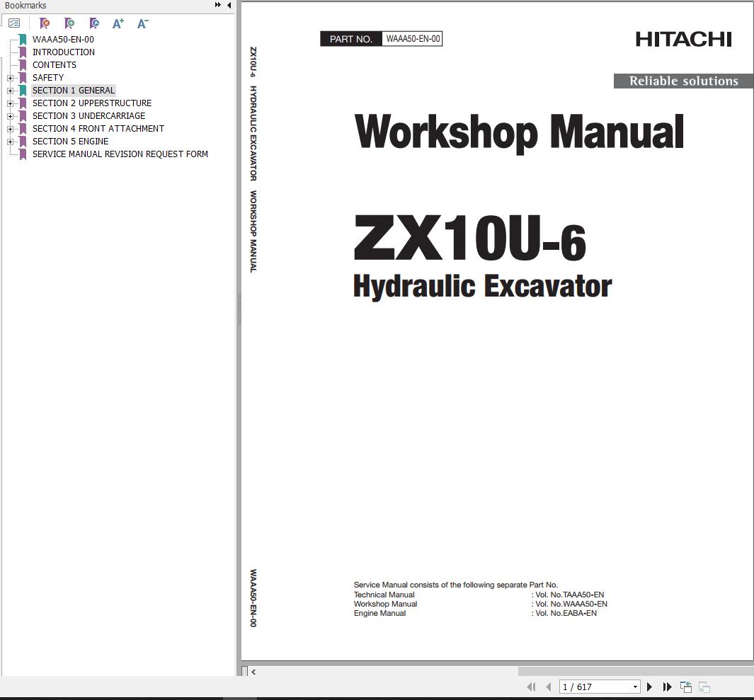This screenshot has width=754, height=700.
Task: Collapse the Bookmarks panel with left arrow
Action: pos(229,5)
